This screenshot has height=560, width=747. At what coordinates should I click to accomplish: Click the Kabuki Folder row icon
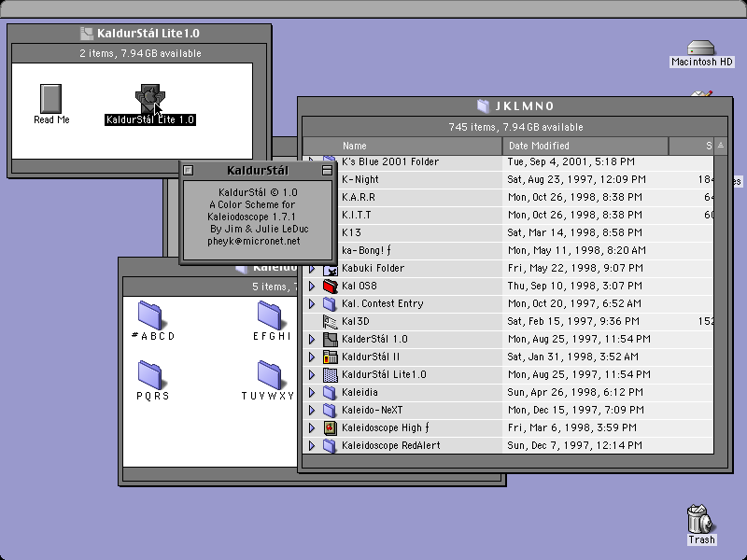point(331,269)
